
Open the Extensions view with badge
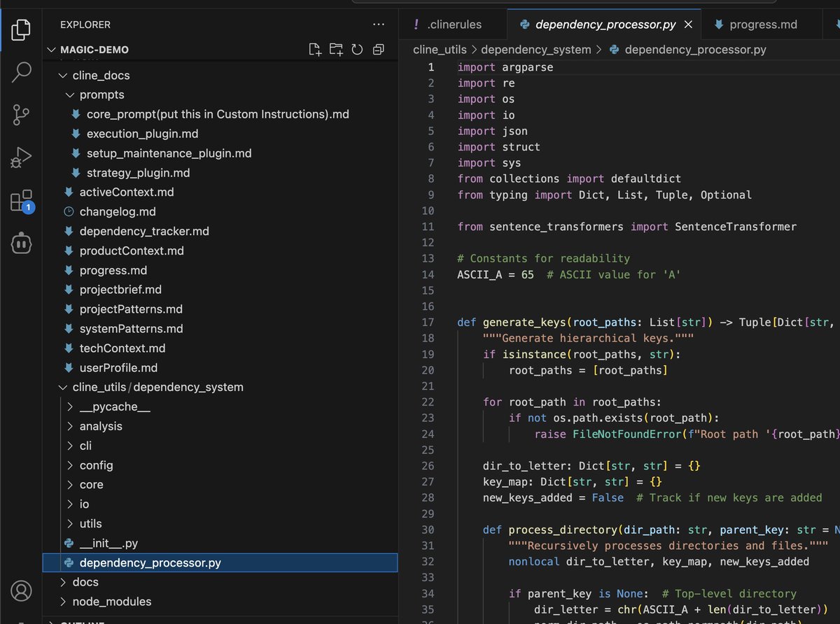coord(21,201)
